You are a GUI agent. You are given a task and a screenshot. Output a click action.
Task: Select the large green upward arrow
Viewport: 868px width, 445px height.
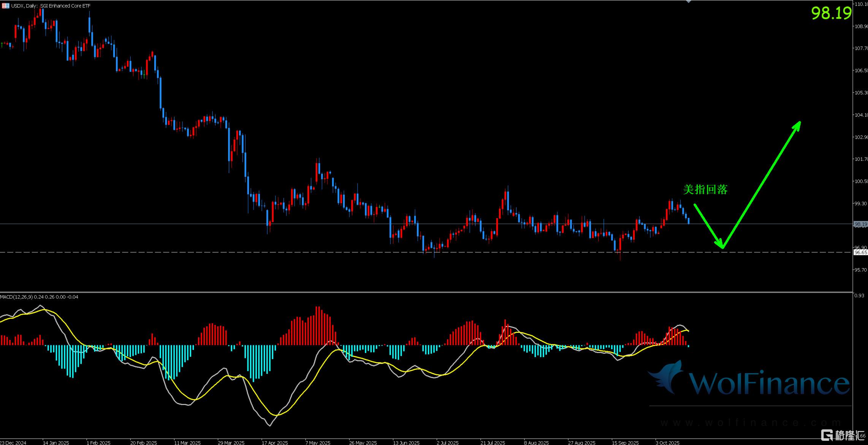[x=761, y=185]
